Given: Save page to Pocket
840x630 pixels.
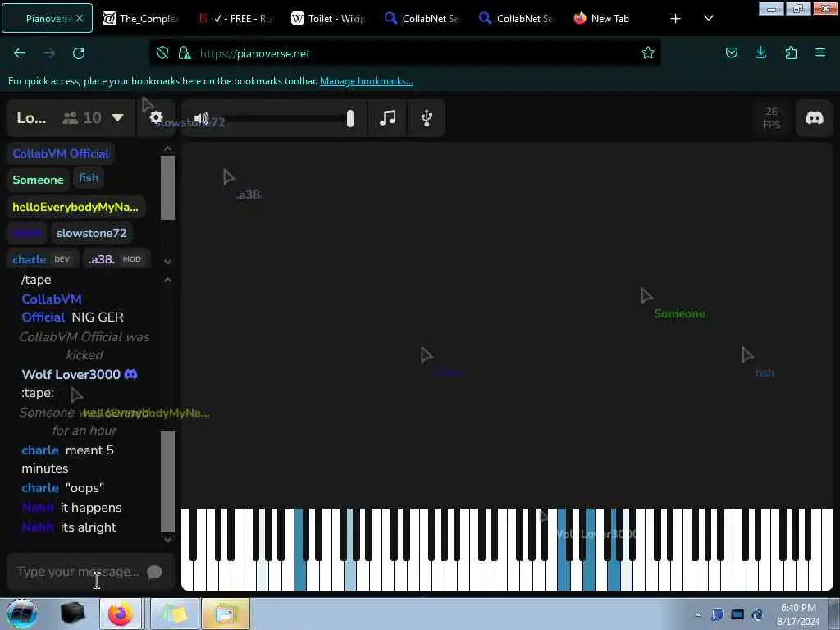Looking at the screenshot, I should 731,53.
